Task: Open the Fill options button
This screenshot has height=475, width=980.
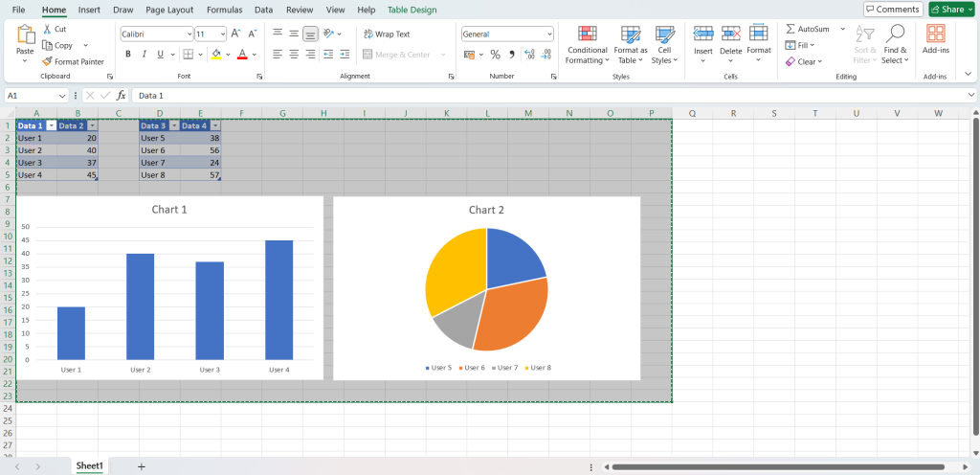Action: [800, 45]
